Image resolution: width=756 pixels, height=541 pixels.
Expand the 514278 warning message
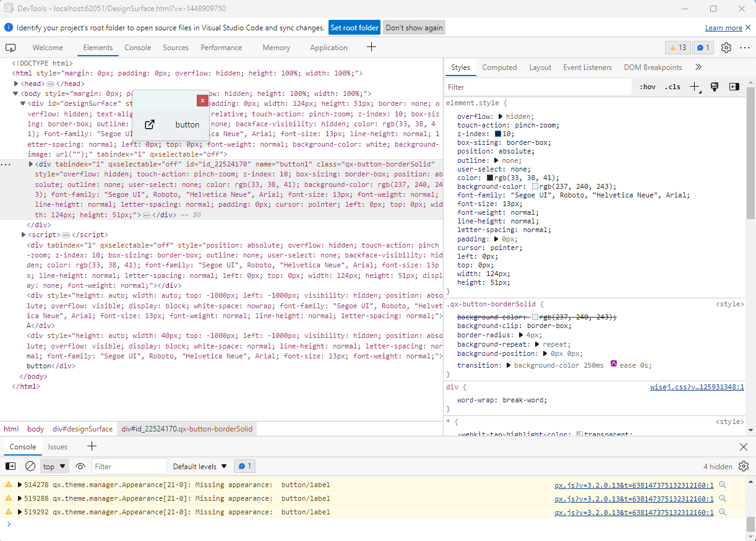(20, 485)
